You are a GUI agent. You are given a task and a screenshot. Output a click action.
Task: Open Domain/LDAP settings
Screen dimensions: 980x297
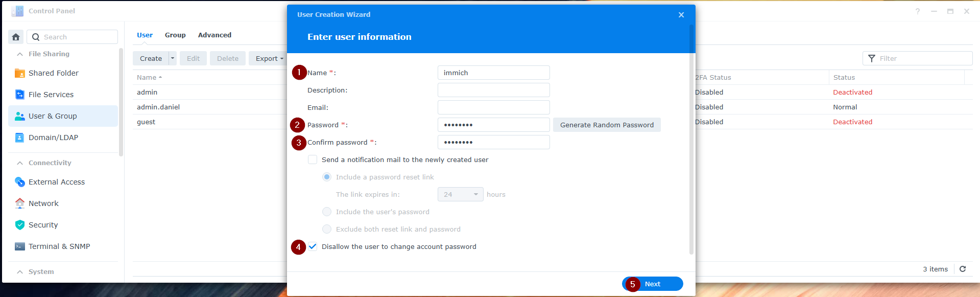(53, 138)
